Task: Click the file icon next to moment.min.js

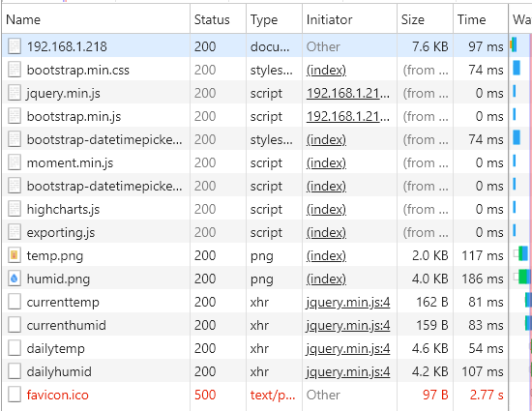Action: 15,162
